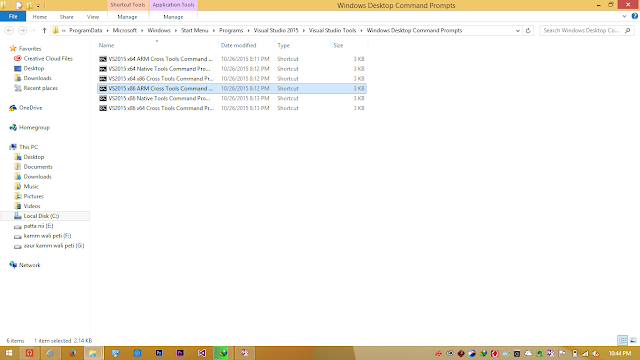The image size is (640, 360).
Task: Open Photoshop from the taskbar
Action: 159,353
